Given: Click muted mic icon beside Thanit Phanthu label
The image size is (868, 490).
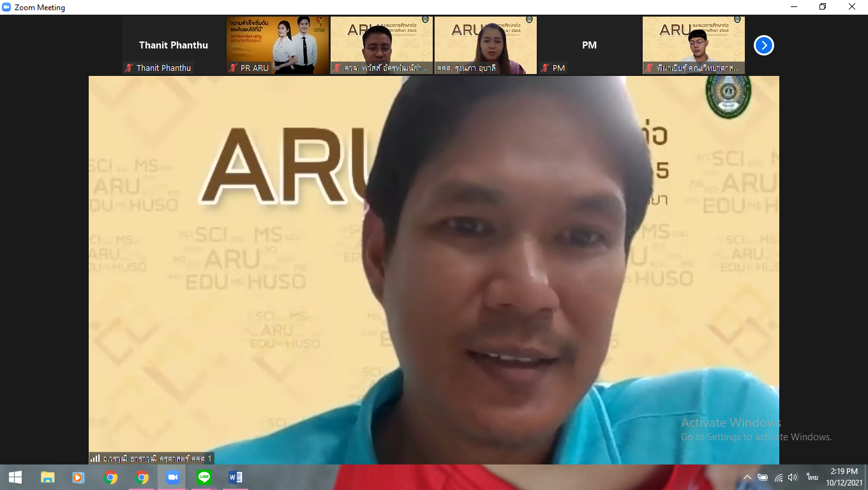Looking at the screenshot, I should [x=129, y=68].
